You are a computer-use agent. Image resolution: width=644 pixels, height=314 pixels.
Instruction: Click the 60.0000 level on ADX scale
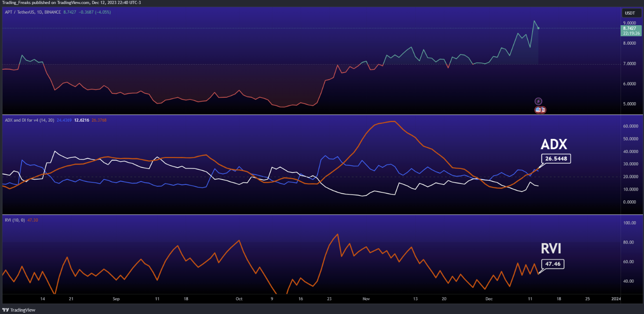point(630,126)
